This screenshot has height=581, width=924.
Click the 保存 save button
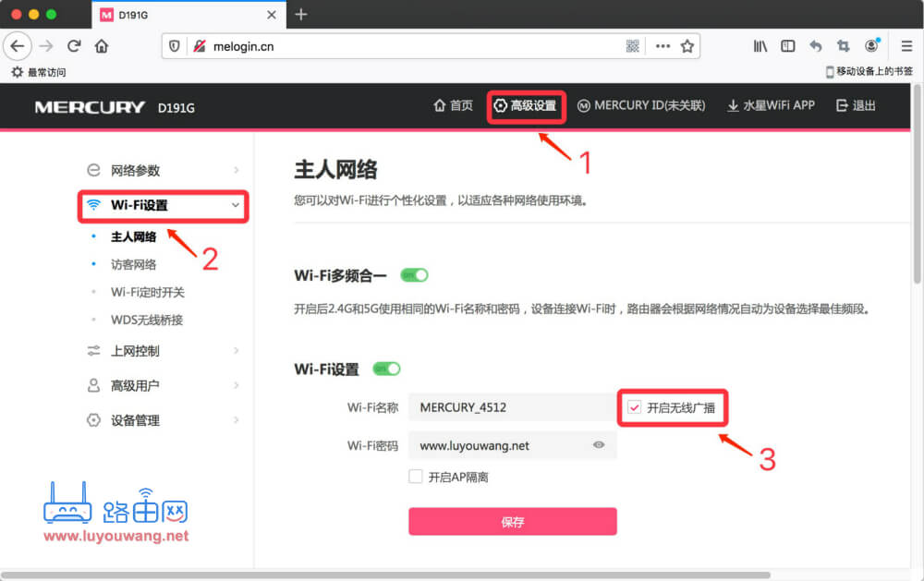(513, 521)
